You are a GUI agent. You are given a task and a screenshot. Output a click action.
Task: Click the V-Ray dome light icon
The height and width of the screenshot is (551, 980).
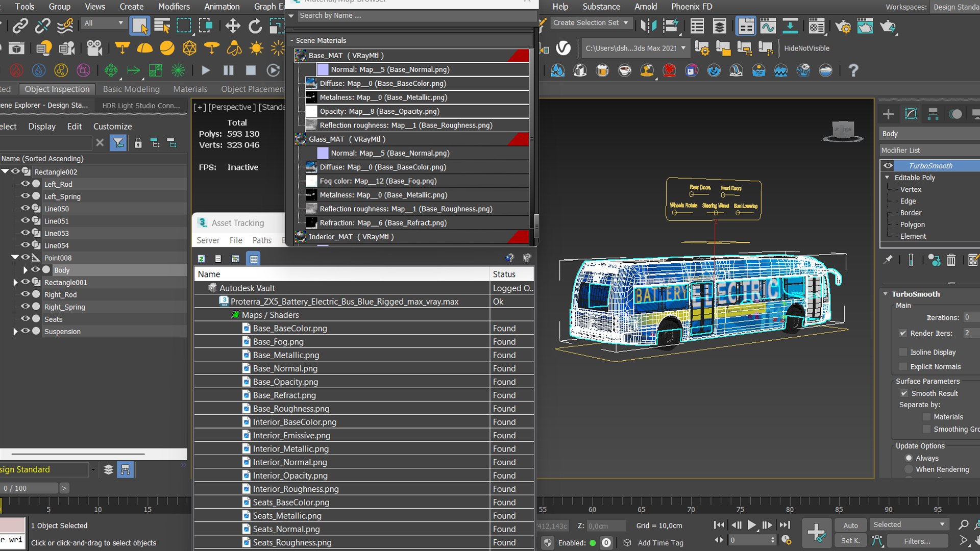[x=144, y=48]
